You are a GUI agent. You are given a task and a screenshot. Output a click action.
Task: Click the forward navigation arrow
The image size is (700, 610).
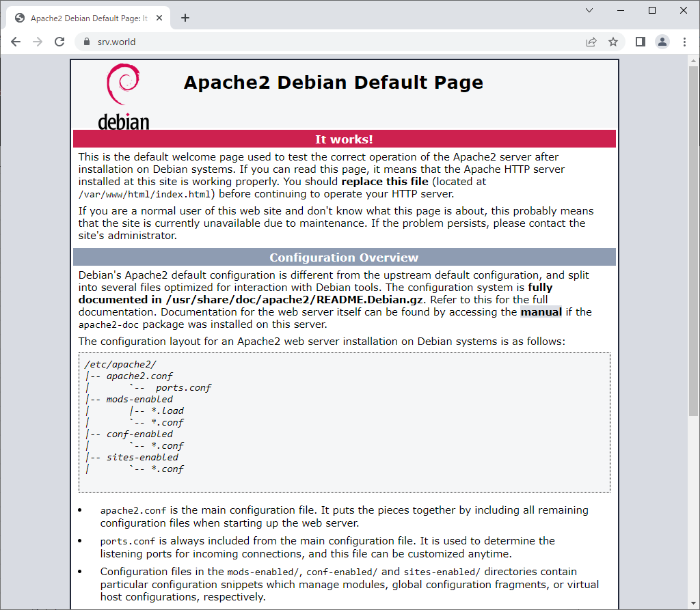pyautogui.click(x=38, y=42)
